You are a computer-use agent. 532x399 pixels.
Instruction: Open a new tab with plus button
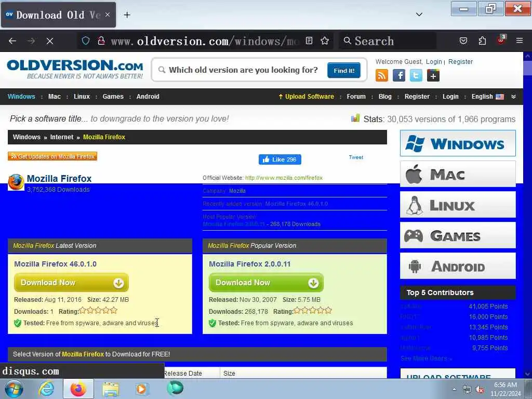coord(127,15)
